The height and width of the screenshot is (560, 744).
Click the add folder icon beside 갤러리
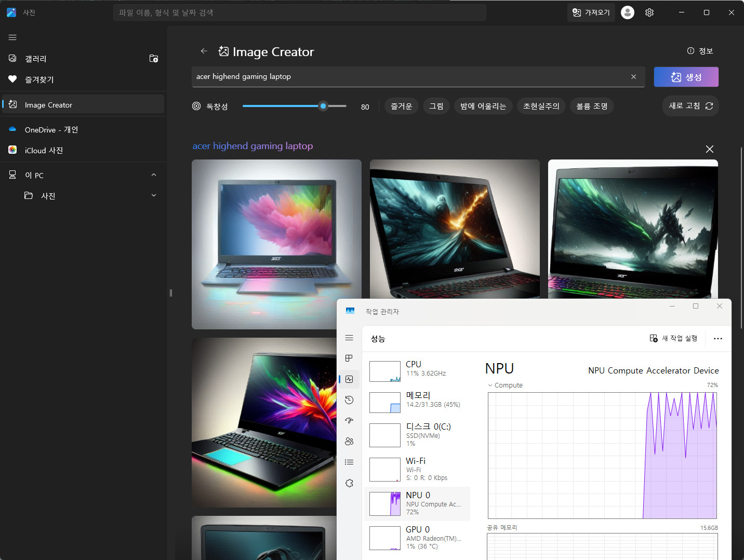click(x=154, y=59)
